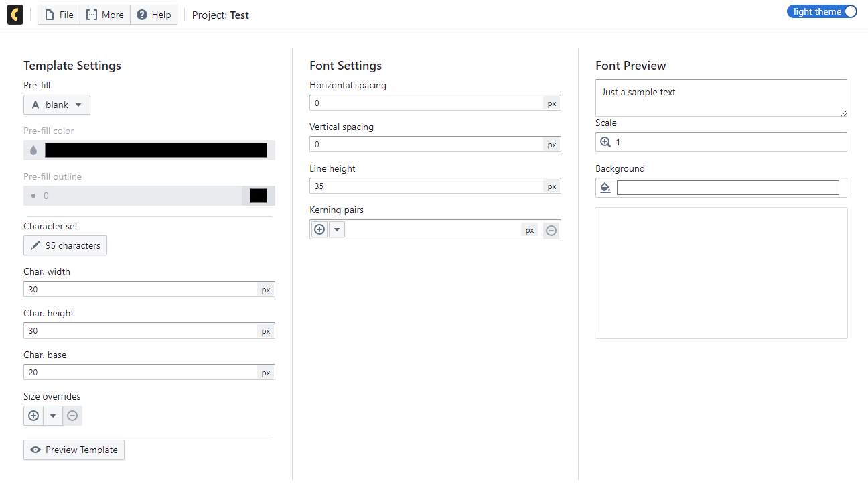Click the Preview Template button
Image resolution: width=868 pixels, height=488 pixels.
coord(74,450)
